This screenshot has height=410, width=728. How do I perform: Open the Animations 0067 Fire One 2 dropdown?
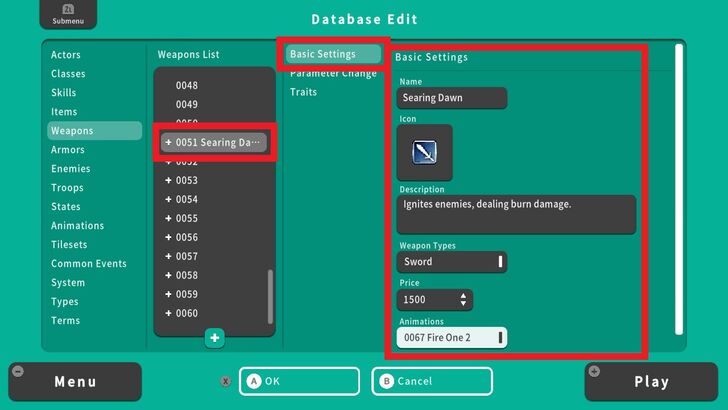[452, 338]
